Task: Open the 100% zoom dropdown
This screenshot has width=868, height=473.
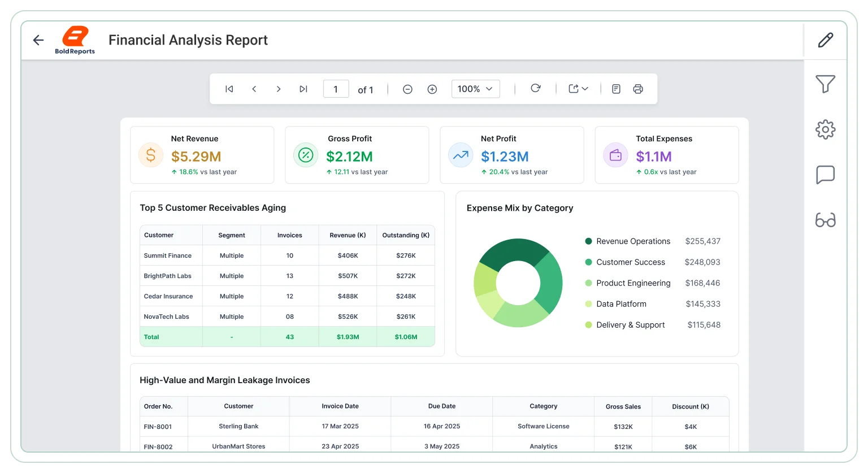Action: coord(476,89)
